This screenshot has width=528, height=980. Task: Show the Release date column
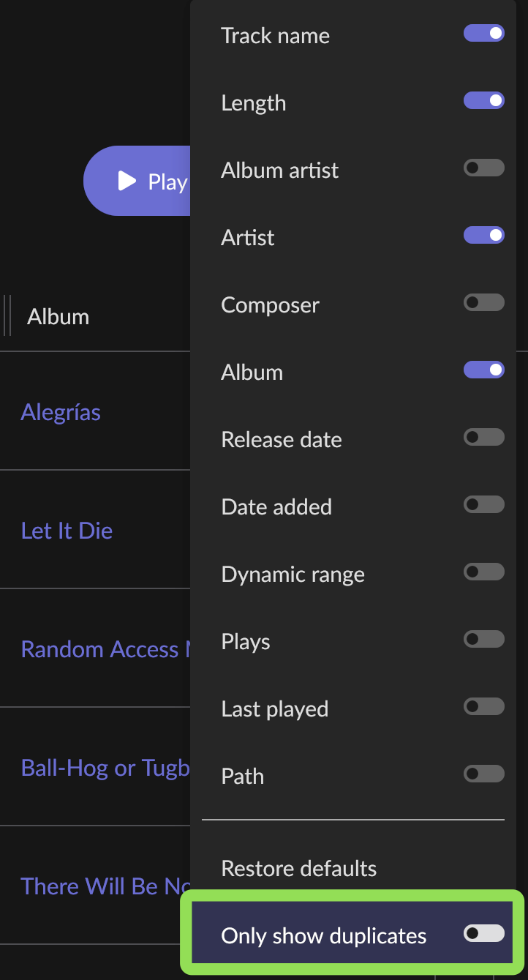pos(483,438)
